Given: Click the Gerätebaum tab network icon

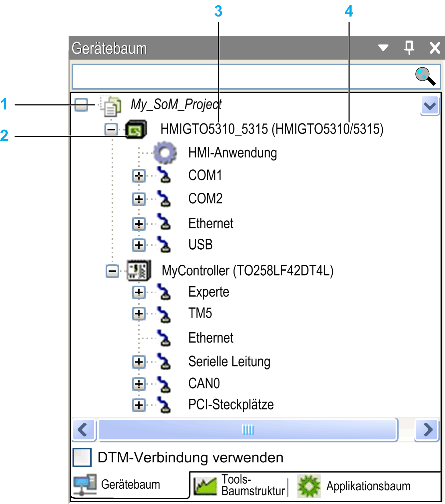Looking at the screenshot, I should click(85, 484).
